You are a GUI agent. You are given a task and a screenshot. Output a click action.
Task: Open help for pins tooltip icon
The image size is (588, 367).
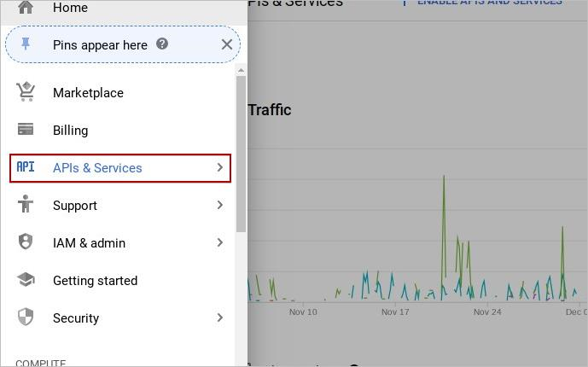tap(162, 44)
